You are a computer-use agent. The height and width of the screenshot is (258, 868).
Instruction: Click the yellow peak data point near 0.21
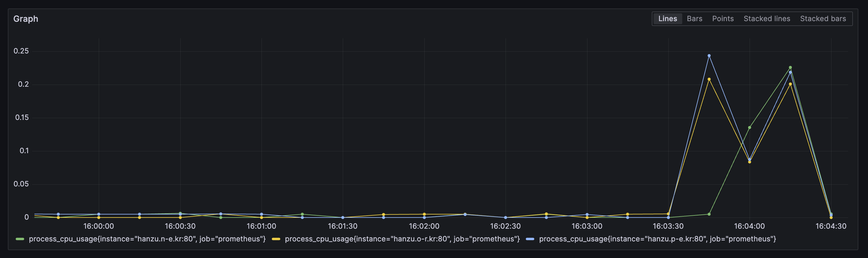tap(709, 79)
